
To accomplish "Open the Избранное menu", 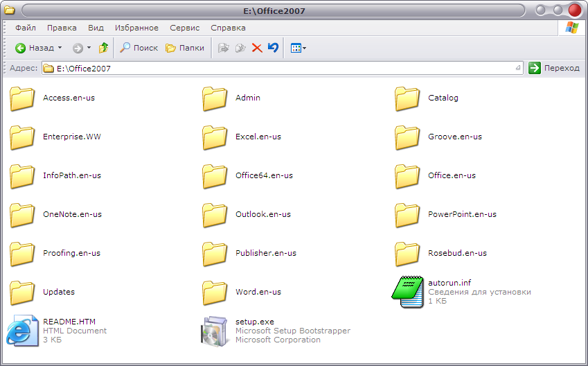I will click(136, 28).
